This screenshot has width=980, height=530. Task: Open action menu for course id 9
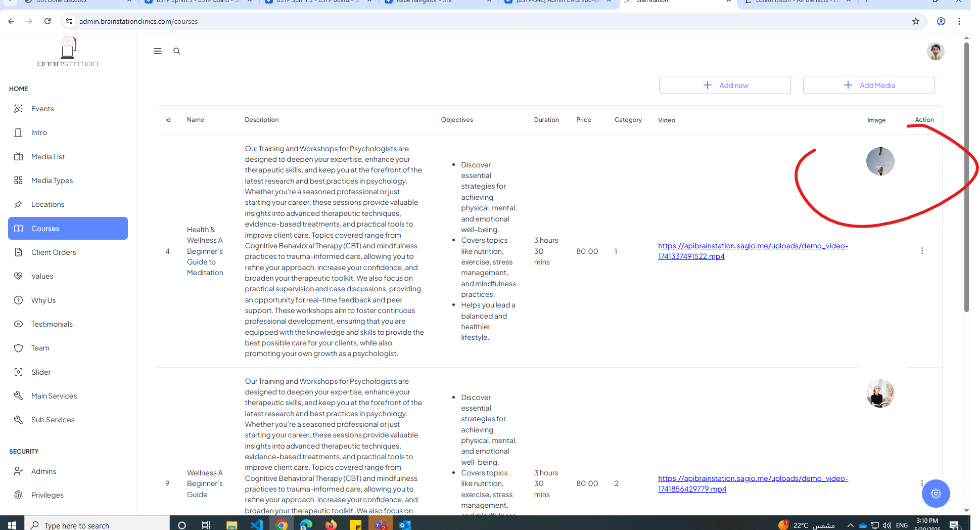922,483
